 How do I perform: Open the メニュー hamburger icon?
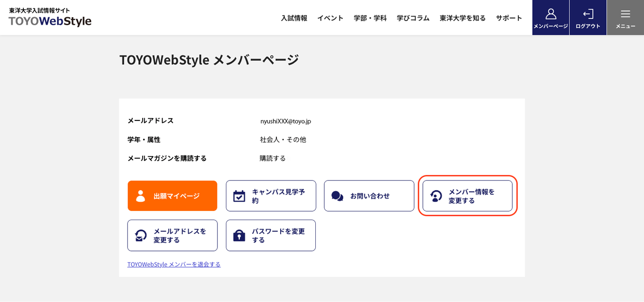[625, 14]
